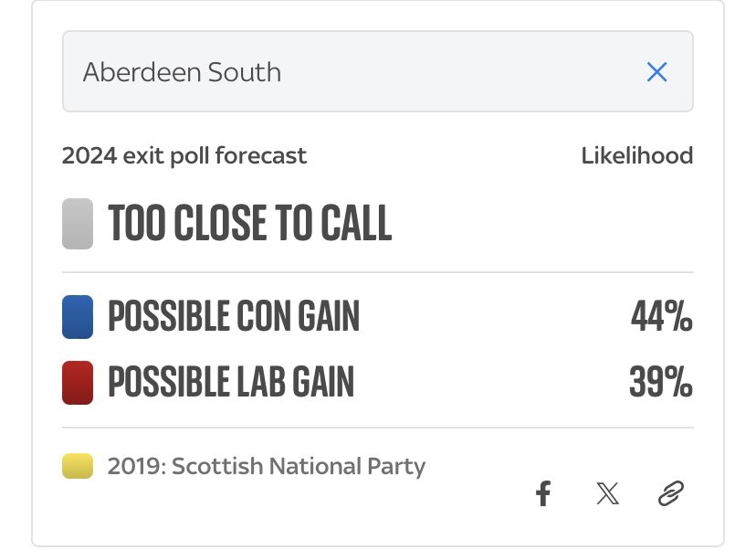Copy link using the chain icon
The image size is (756, 550).
pyautogui.click(x=671, y=493)
